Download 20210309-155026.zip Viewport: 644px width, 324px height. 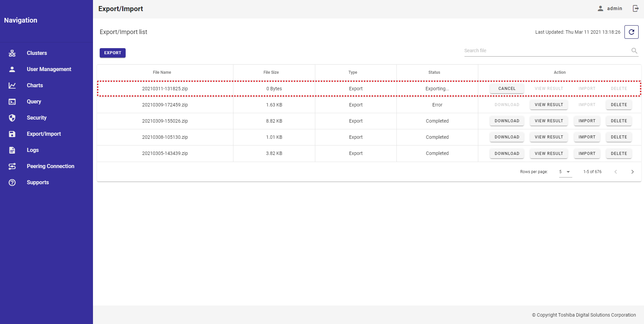[507, 121]
